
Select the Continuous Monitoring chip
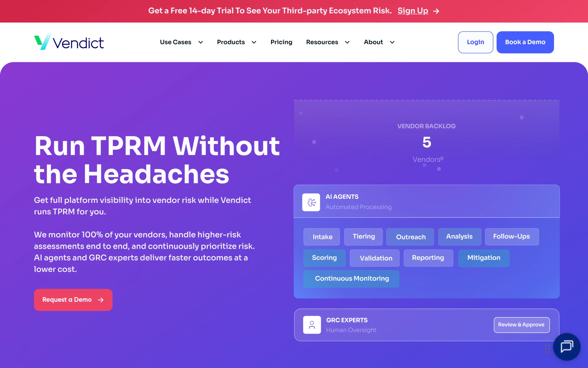click(351, 278)
